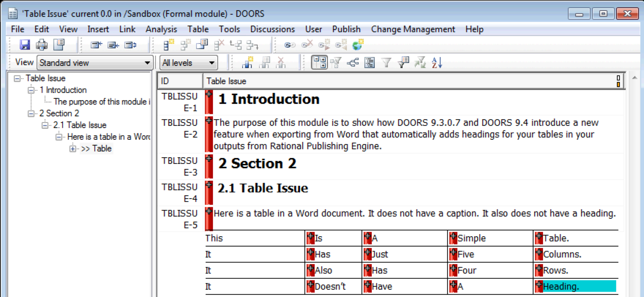Click the column indicator at header's right end

tap(618, 81)
